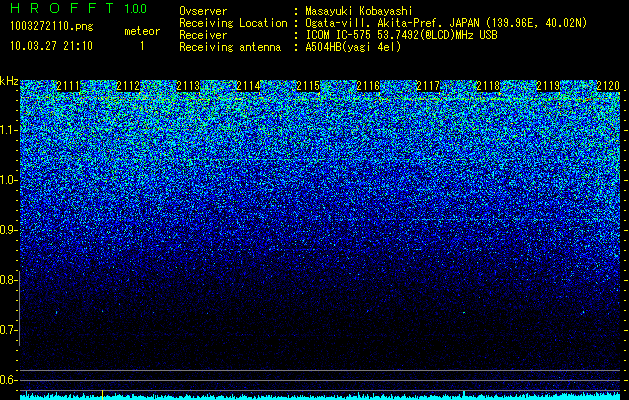Click the 0.9 kHz axis label
The height and width of the screenshot is (400, 629).
(8, 230)
